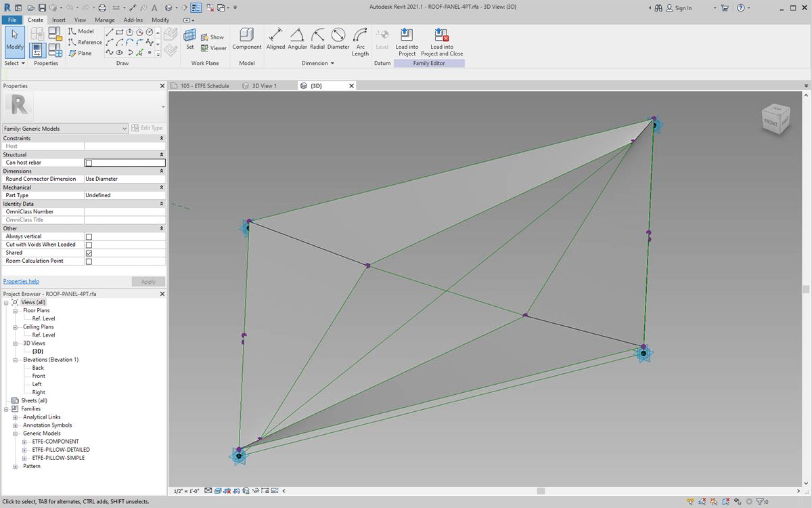Uncheck the Shared checkbox

pyautogui.click(x=89, y=253)
